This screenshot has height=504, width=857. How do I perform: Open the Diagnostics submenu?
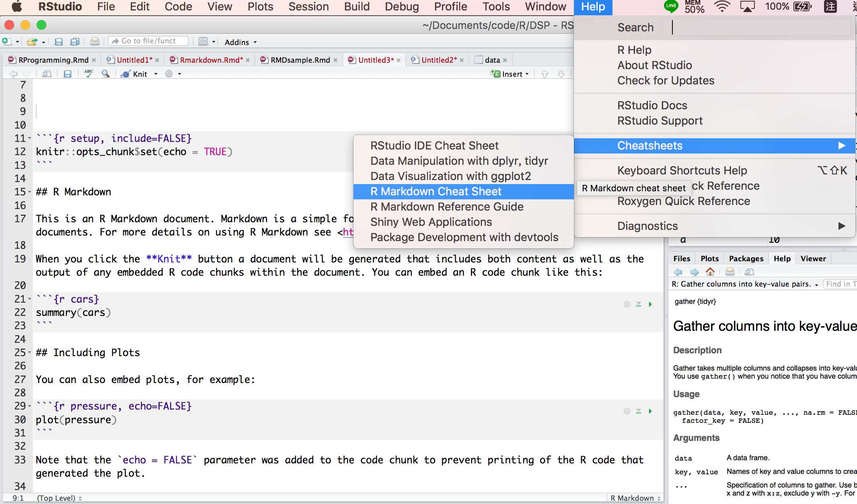[x=714, y=226]
